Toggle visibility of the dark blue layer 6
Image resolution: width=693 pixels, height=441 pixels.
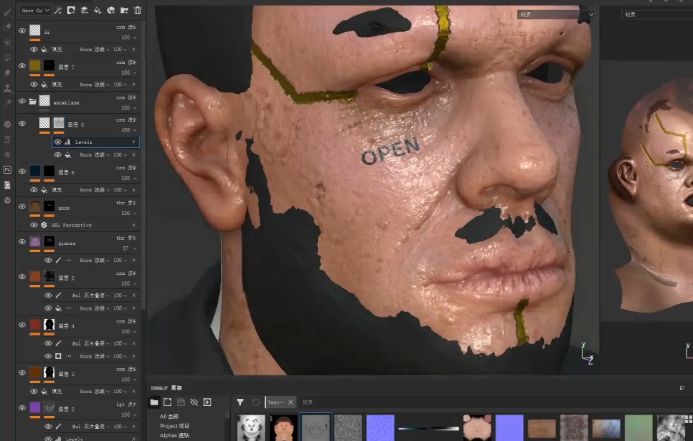click(x=22, y=171)
